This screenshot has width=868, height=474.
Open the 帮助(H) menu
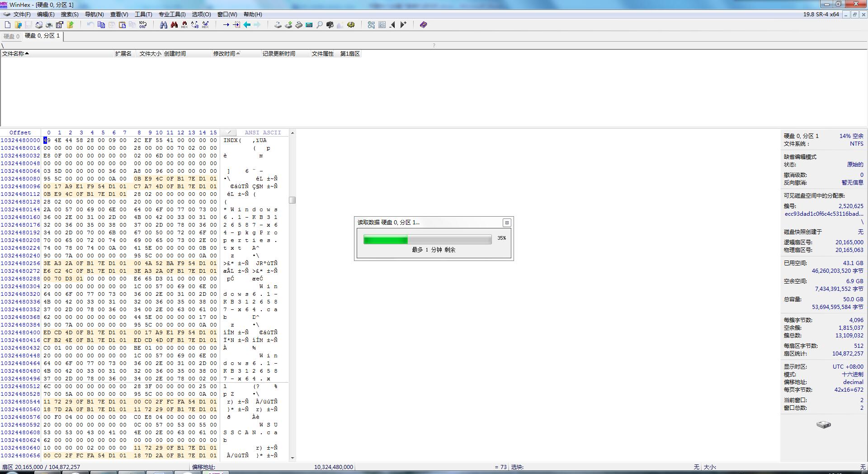pos(253,14)
